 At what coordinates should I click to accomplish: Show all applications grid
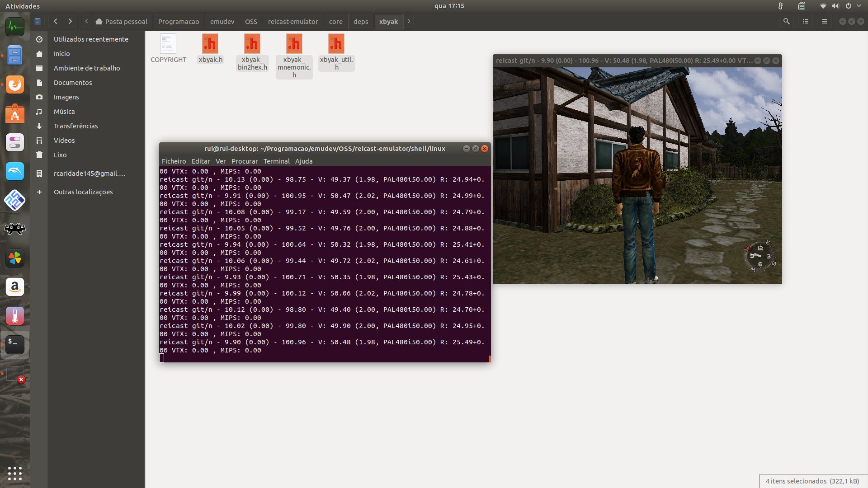[x=15, y=473]
